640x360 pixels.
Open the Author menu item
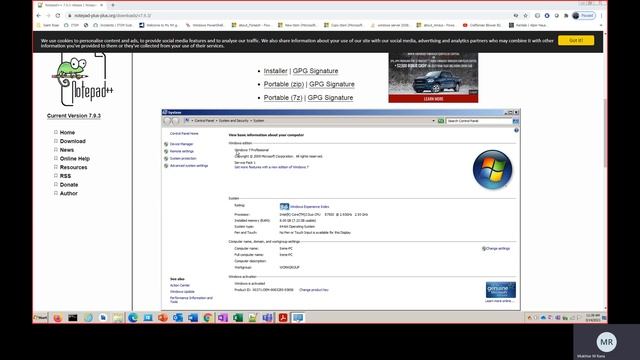coord(69,193)
